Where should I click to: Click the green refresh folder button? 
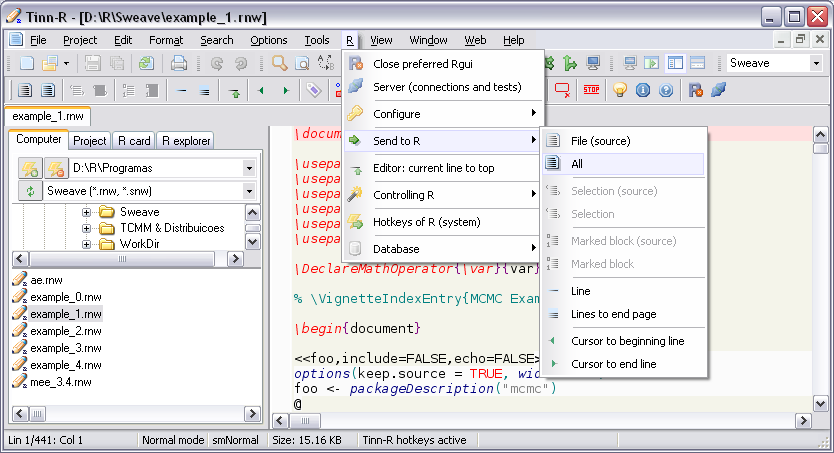(31, 191)
